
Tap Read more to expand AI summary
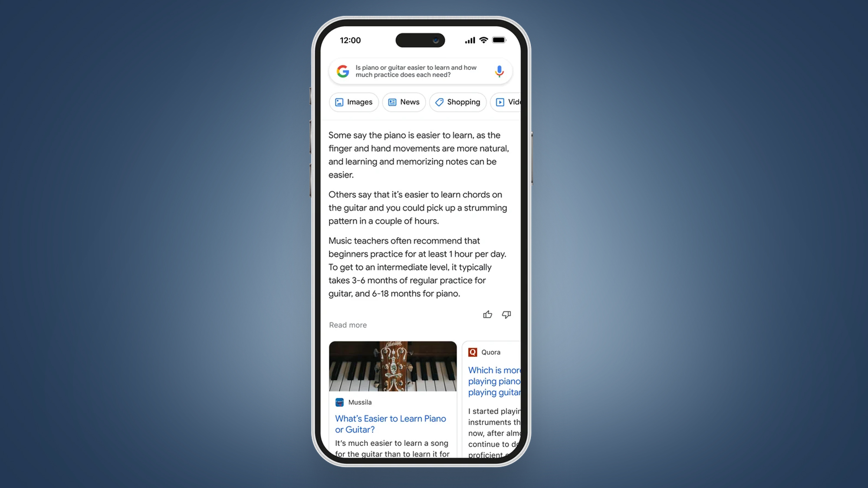(348, 325)
